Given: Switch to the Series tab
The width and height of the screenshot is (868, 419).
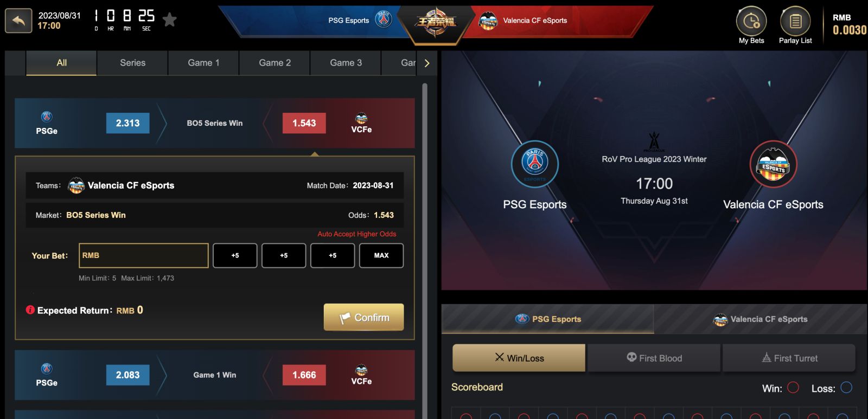Looking at the screenshot, I should click(x=133, y=63).
